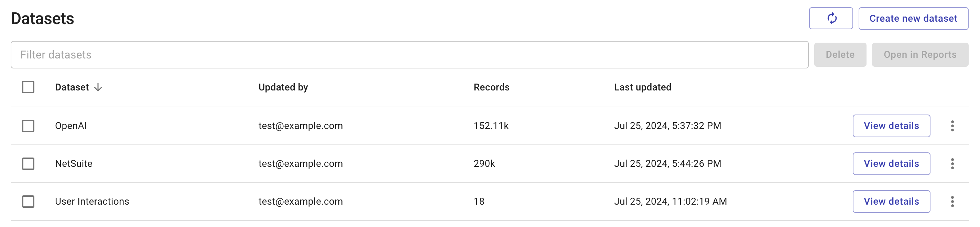Check the User Interactions row checkbox

click(x=29, y=201)
